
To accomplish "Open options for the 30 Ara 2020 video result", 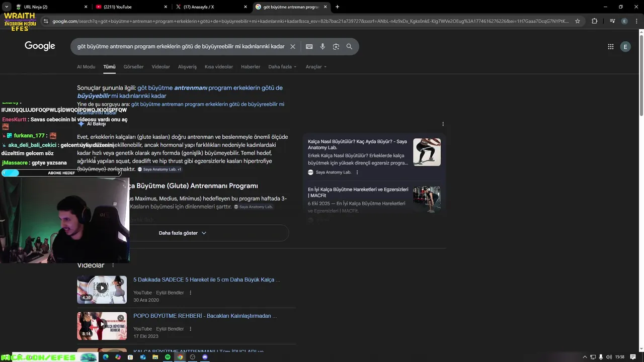I will pyautogui.click(x=190, y=293).
